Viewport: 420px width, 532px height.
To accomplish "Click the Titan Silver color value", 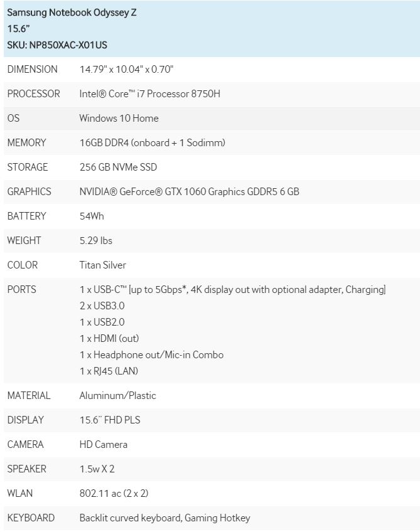I will pyautogui.click(x=102, y=265).
